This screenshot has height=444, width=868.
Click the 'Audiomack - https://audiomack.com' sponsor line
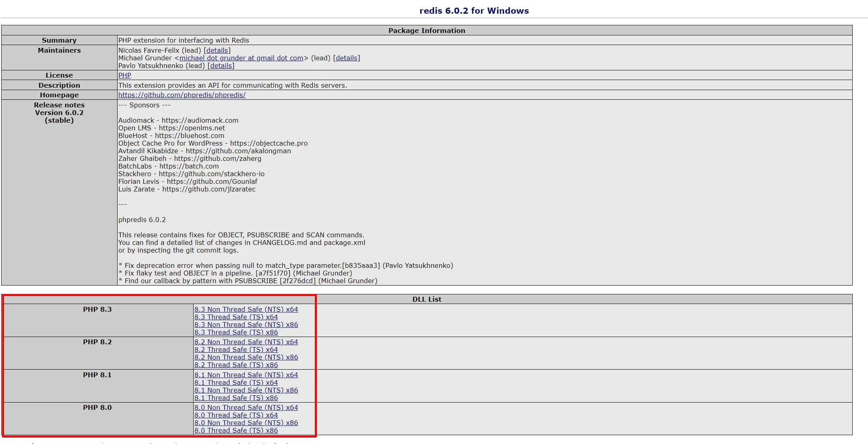point(178,120)
